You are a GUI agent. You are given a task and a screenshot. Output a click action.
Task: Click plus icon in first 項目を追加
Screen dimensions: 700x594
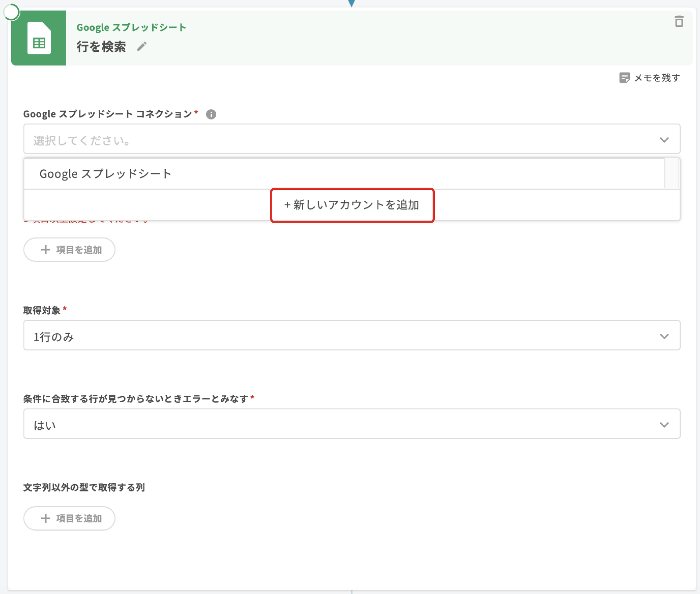[x=45, y=249]
